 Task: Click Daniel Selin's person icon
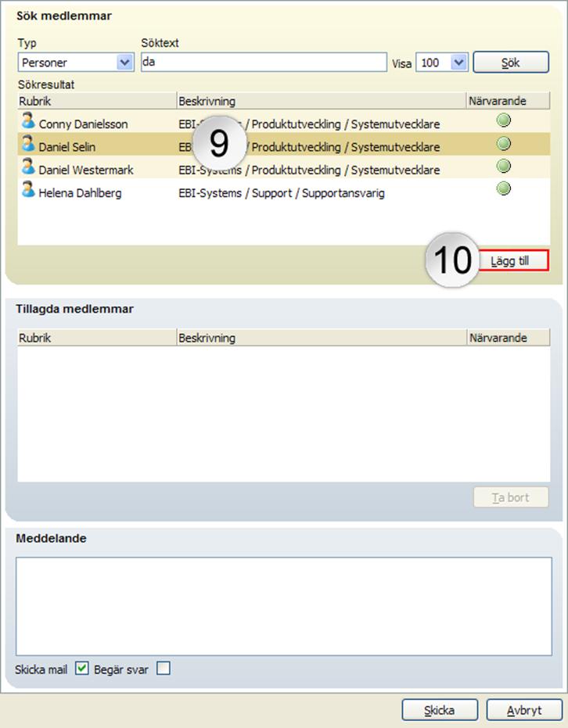(x=28, y=143)
